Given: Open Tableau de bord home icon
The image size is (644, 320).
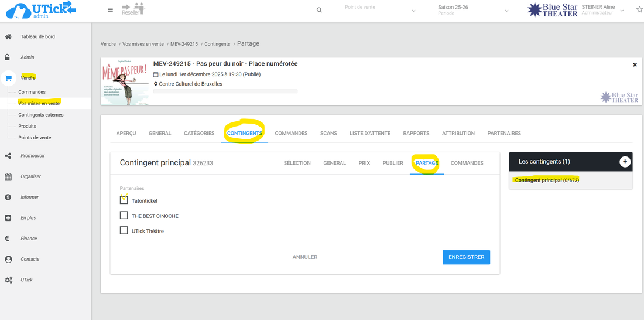Looking at the screenshot, I should click(x=8, y=36).
